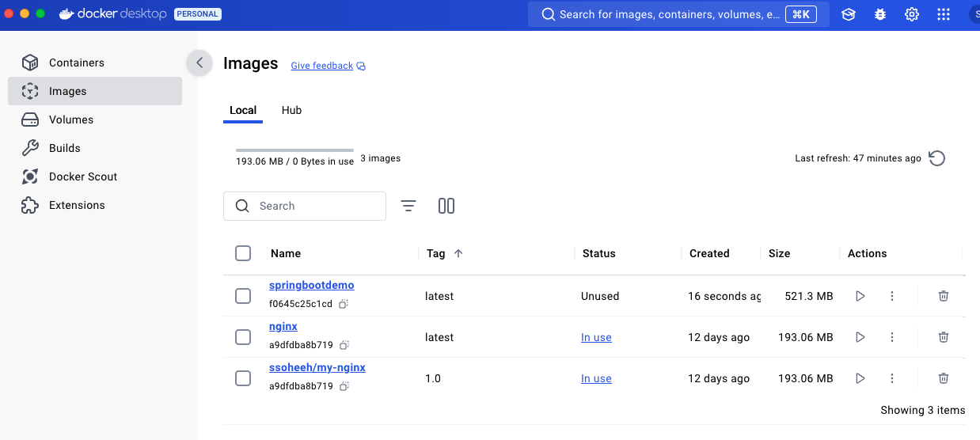Collapse the sidebar with the chevron button
This screenshot has height=440, width=980.
tap(199, 63)
